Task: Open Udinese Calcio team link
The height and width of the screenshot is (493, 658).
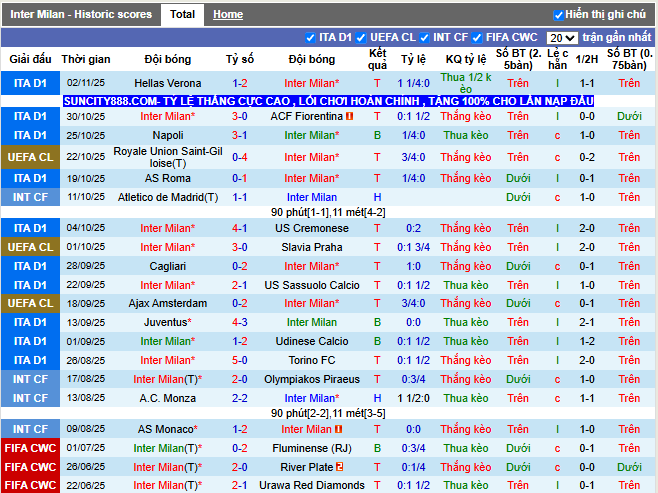Action: 312,341
